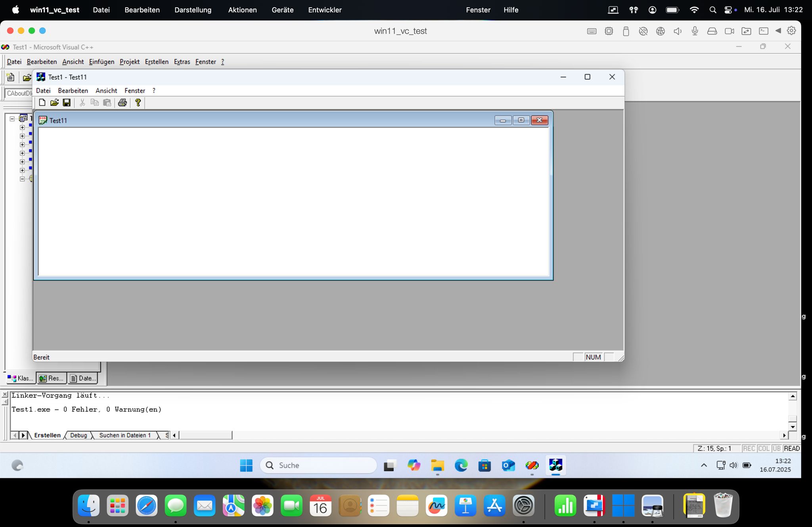Close the output pane with x button
This screenshot has height=527, width=812.
coord(5,395)
